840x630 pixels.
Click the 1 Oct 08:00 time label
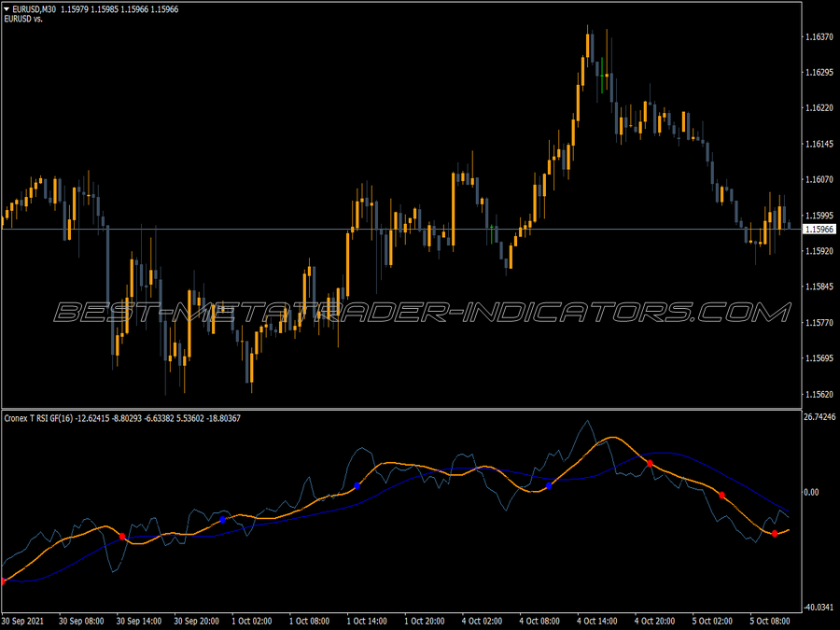310,621
